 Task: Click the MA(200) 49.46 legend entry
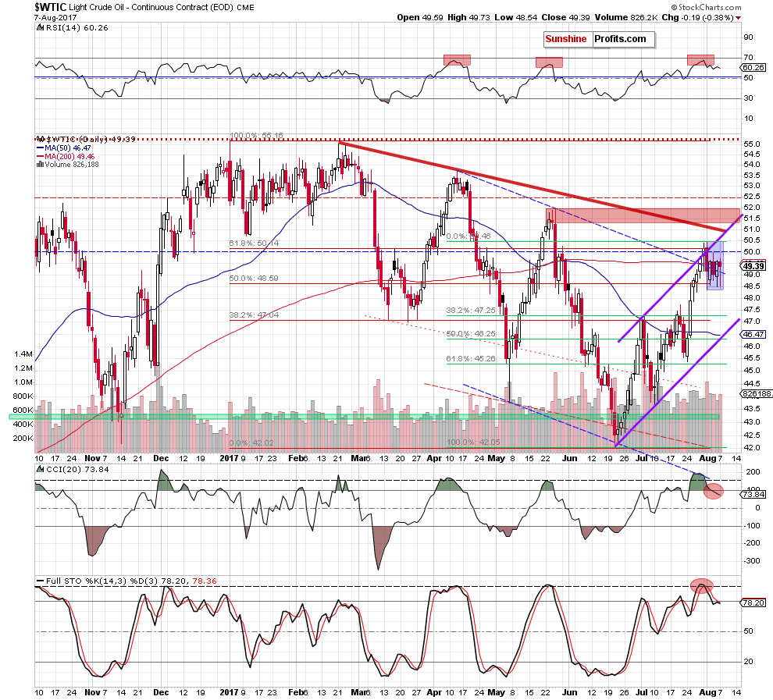pos(66,156)
